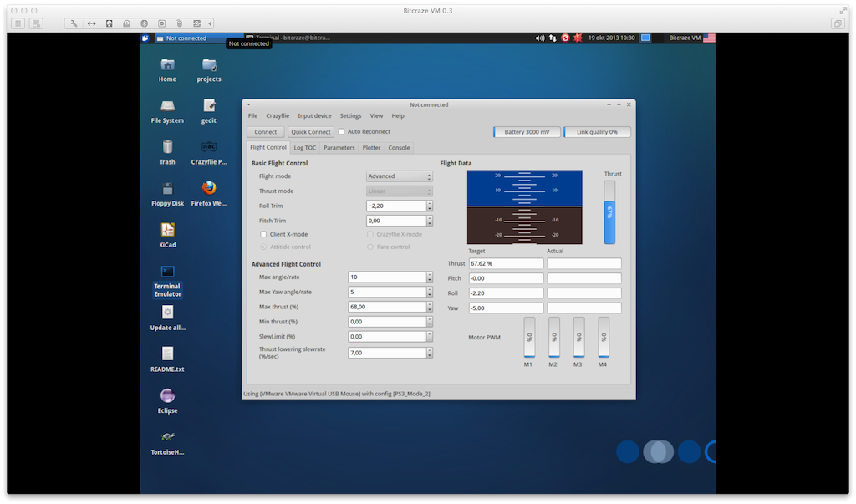Click the Min thrust spinner arrows
Screen dimensions: 856x504
click(430, 322)
